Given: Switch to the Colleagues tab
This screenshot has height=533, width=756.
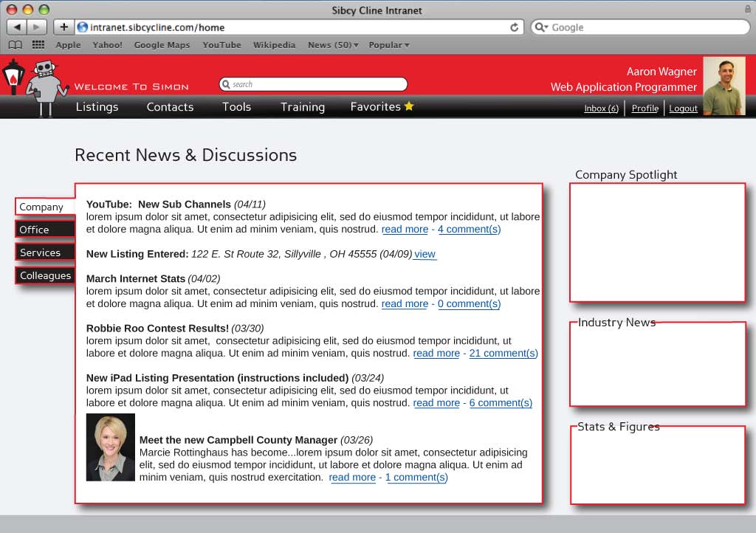Looking at the screenshot, I should tap(45, 275).
